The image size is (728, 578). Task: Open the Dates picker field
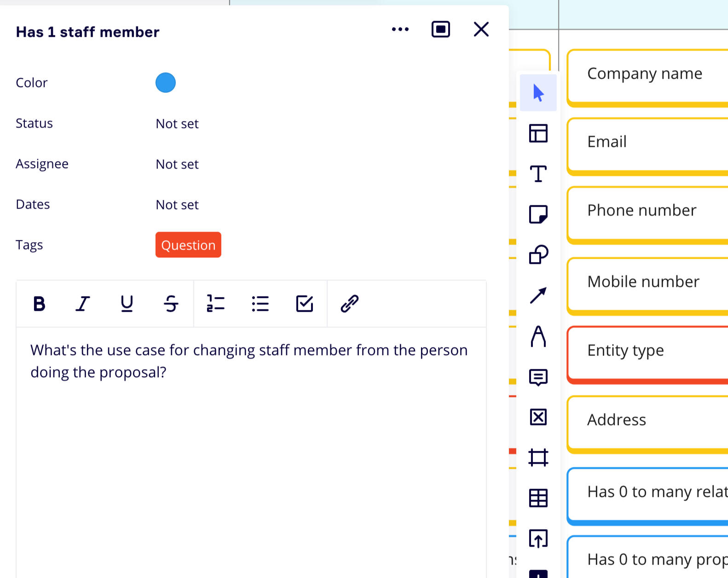click(177, 205)
